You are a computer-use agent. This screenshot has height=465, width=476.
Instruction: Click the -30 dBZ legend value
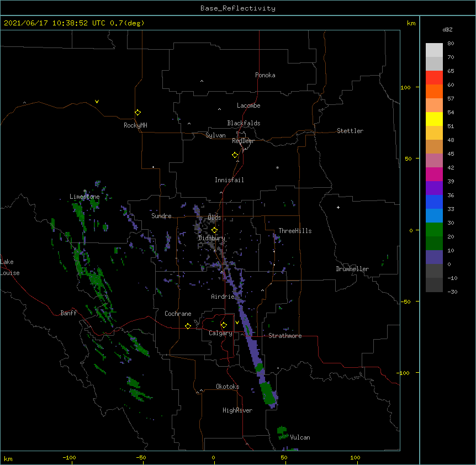pyautogui.click(x=452, y=292)
